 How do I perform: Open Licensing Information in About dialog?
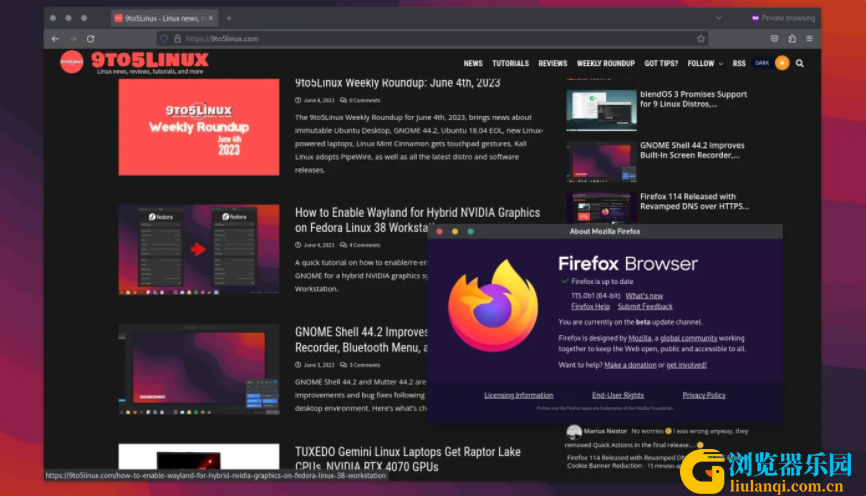519,395
